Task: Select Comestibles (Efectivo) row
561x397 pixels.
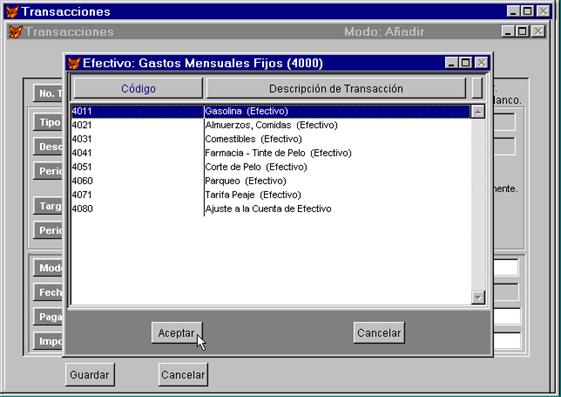Action: (x=271, y=139)
